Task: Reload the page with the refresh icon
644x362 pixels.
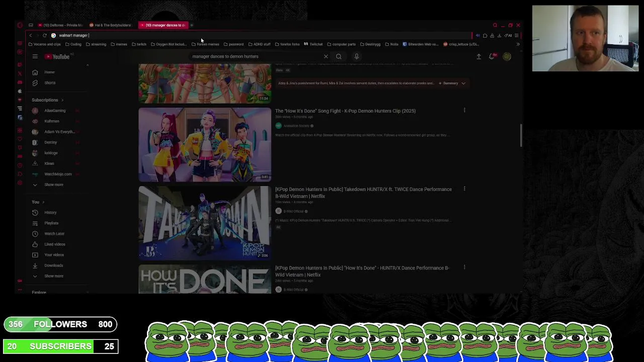Action: 45,35
